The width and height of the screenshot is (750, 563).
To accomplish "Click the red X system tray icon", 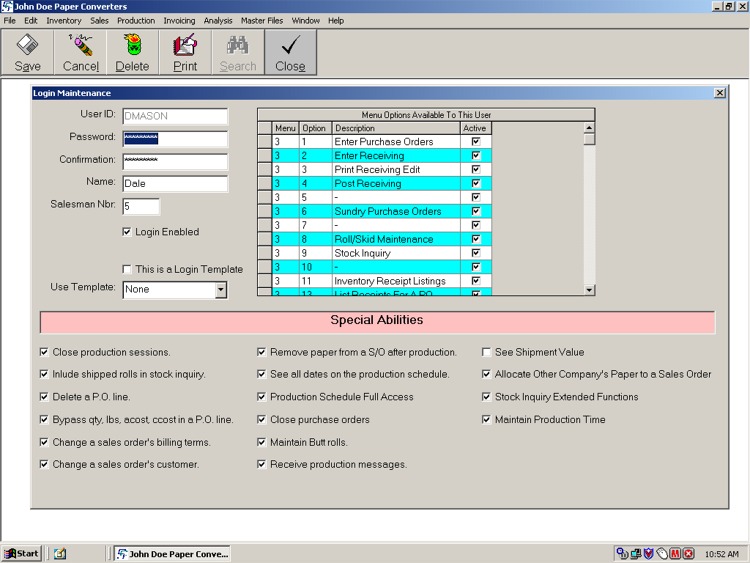I will point(688,554).
